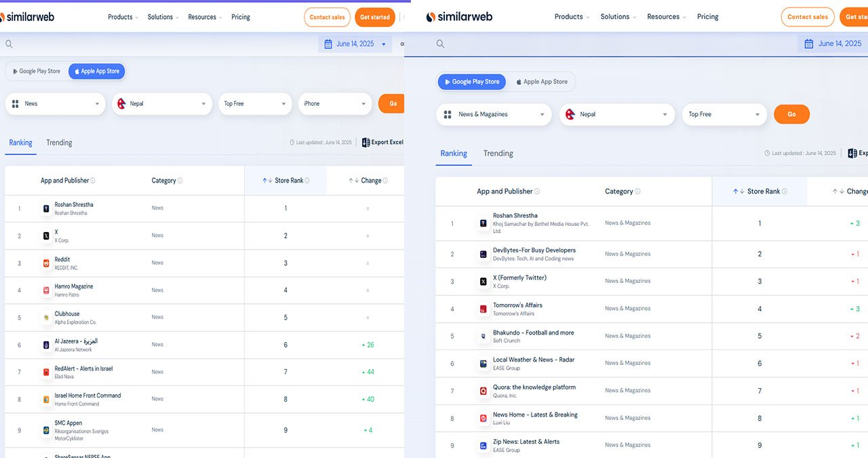Click Get started button in left pane
The height and width of the screenshot is (458, 868).
click(375, 17)
